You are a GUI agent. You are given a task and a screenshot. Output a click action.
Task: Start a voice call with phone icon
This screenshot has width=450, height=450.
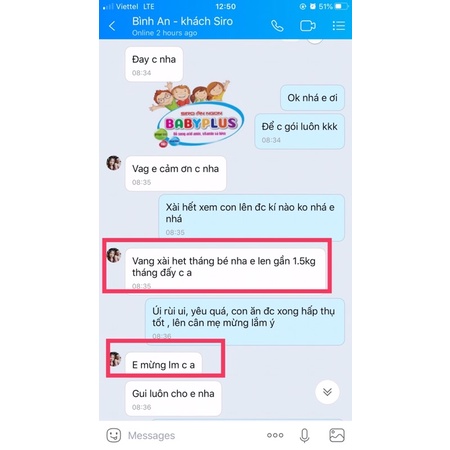click(x=277, y=26)
